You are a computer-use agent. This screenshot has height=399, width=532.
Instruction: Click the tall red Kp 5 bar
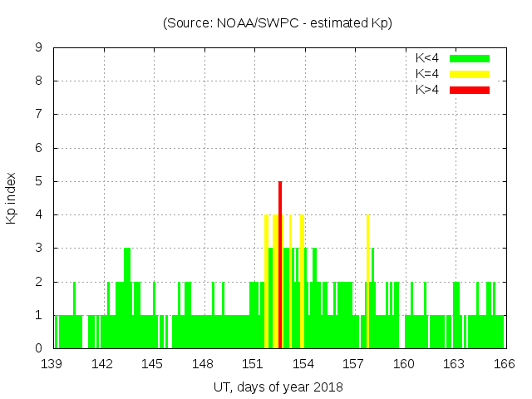point(280,264)
